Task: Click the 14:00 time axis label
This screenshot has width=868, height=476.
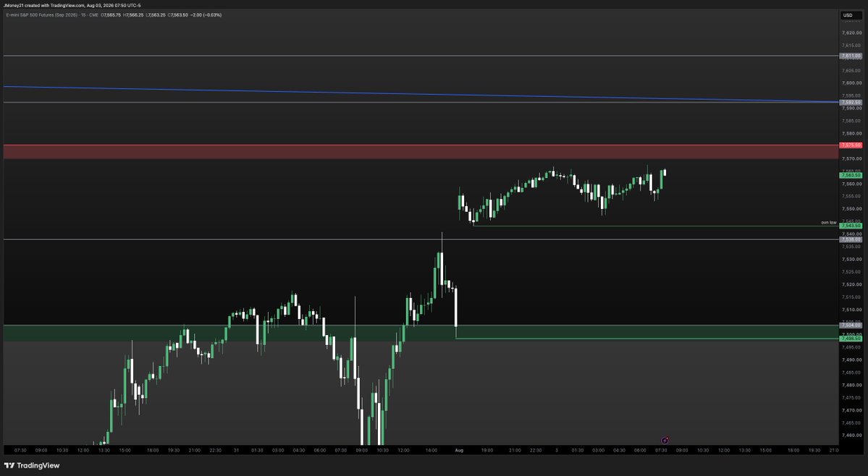Action: (x=431, y=451)
